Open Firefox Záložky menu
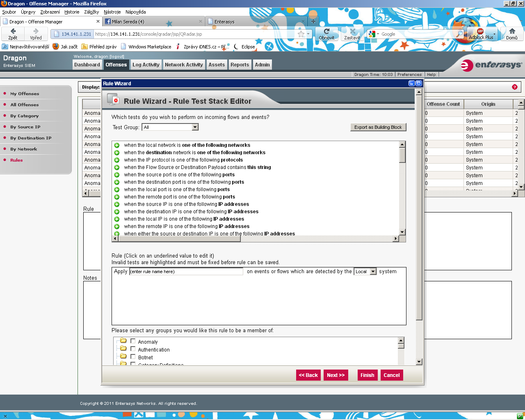 pyautogui.click(x=91, y=12)
